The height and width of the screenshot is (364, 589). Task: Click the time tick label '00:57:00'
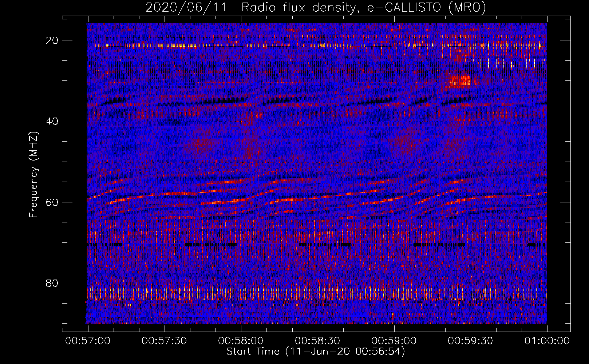coord(88,341)
